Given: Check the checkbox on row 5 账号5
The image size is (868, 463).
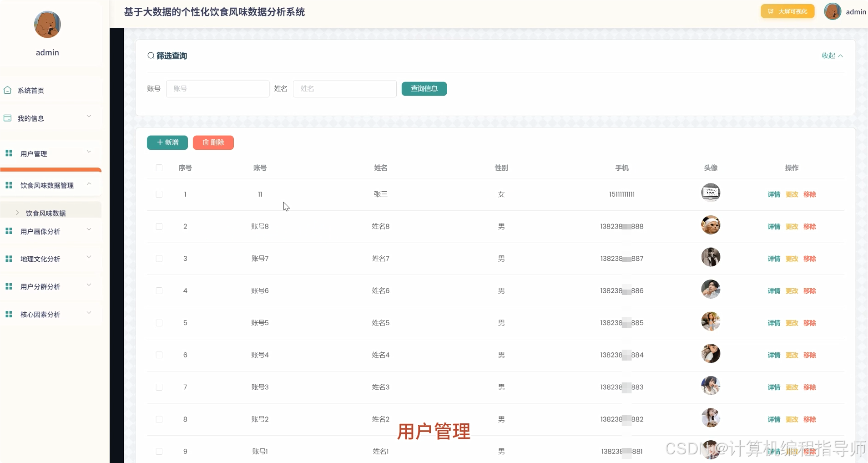Looking at the screenshot, I should (158, 323).
